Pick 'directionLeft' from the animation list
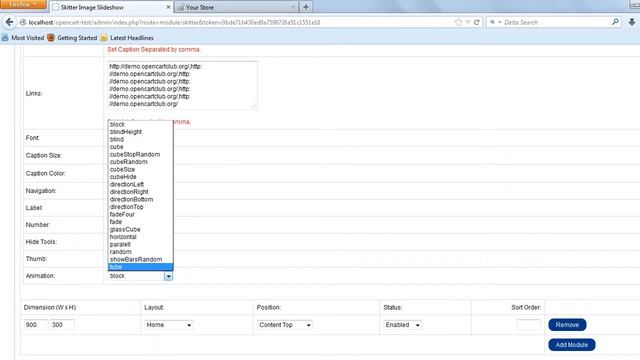640x360 pixels. pos(140,184)
